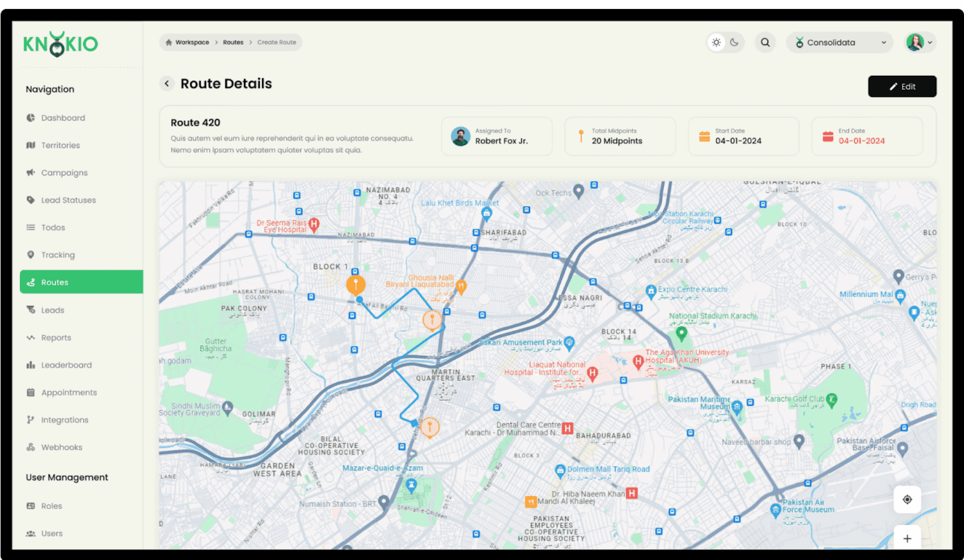964x560 pixels.
Task: Open the Consolidata workspace dropdown
Action: (840, 42)
